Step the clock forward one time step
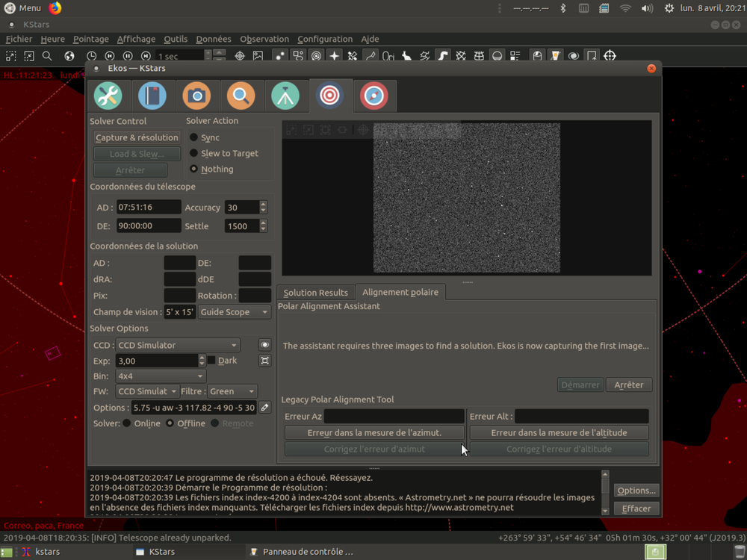This screenshot has width=747, height=560. pyautogui.click(x=146, y=56)
